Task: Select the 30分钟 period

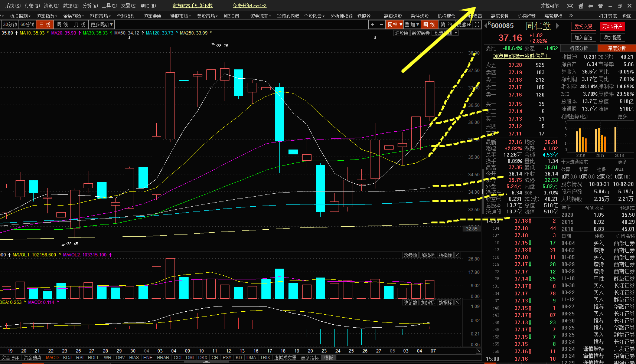Action: [x=10, y=24]
